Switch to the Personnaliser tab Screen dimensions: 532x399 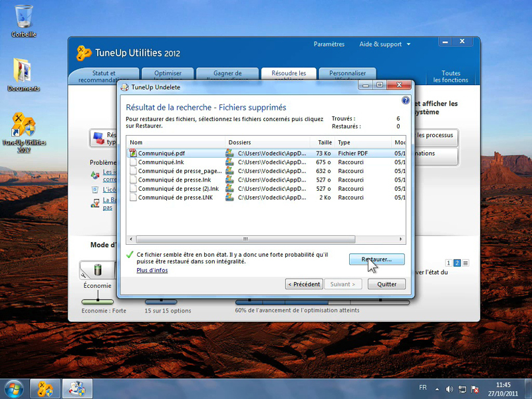[347, 74]
